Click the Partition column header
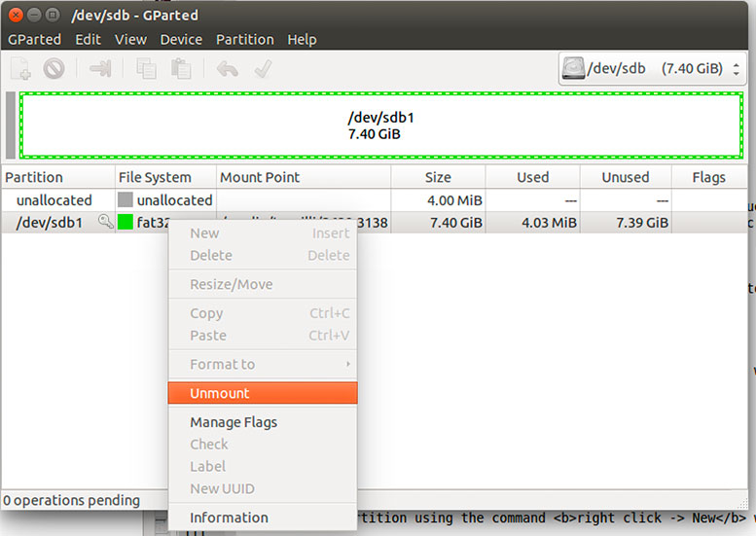Screen dimensions: 756x536 58,177
